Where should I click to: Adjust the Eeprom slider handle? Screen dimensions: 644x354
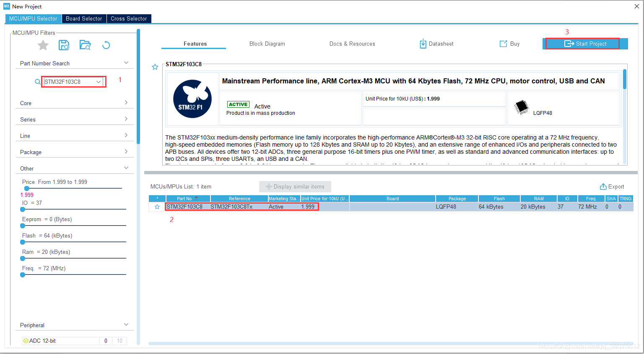[23, 225]
